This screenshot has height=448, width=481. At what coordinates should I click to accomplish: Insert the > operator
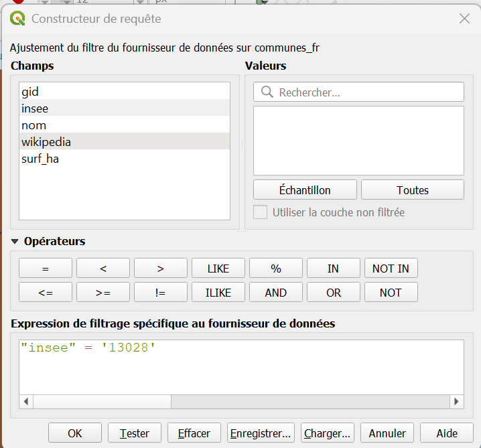pos(160,268)
